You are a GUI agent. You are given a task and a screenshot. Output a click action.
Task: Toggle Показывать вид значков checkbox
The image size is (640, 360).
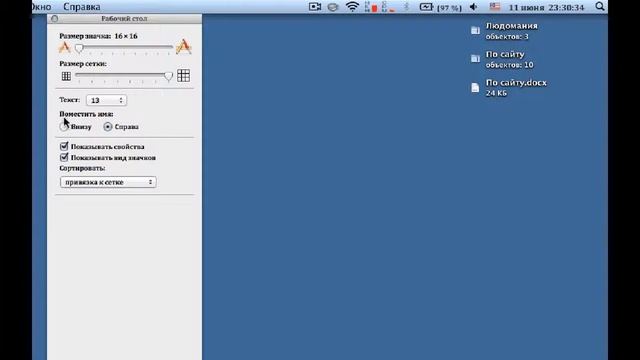tap(64, 157)
